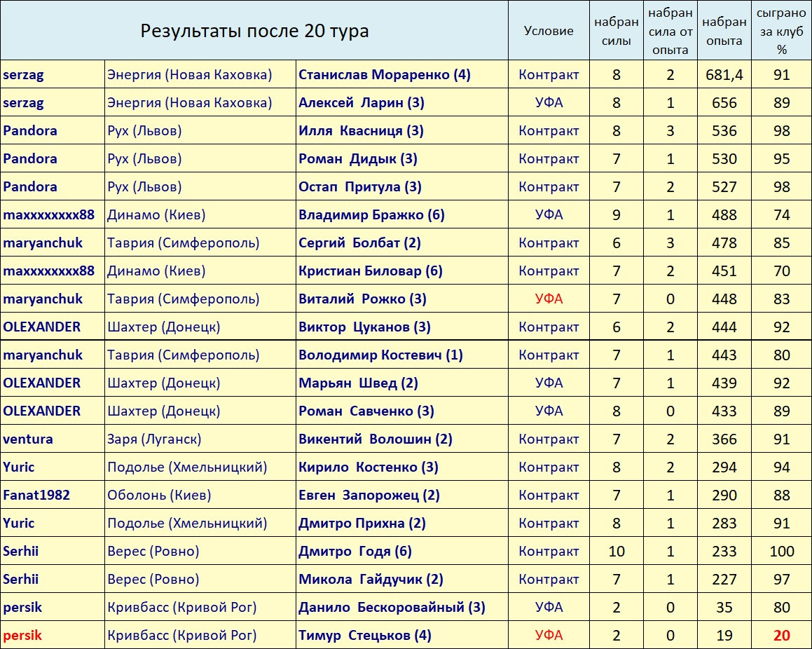Viewport: 812px width, 649px height.
Task: Click the red УФА in Стецьков row
Action: [x=549, y=634]
